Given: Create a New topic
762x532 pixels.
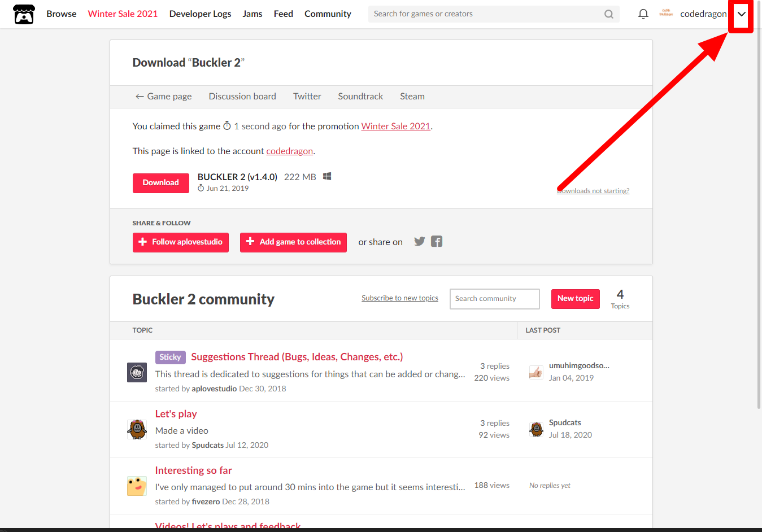Looking at the screenshot, I should point(575,299).
